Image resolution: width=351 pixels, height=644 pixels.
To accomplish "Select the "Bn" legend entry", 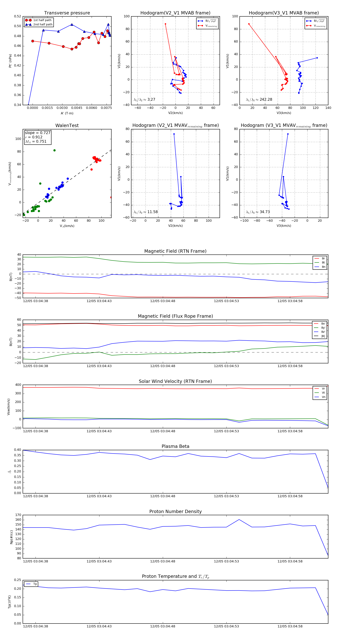I will click(x=320, y=267).
